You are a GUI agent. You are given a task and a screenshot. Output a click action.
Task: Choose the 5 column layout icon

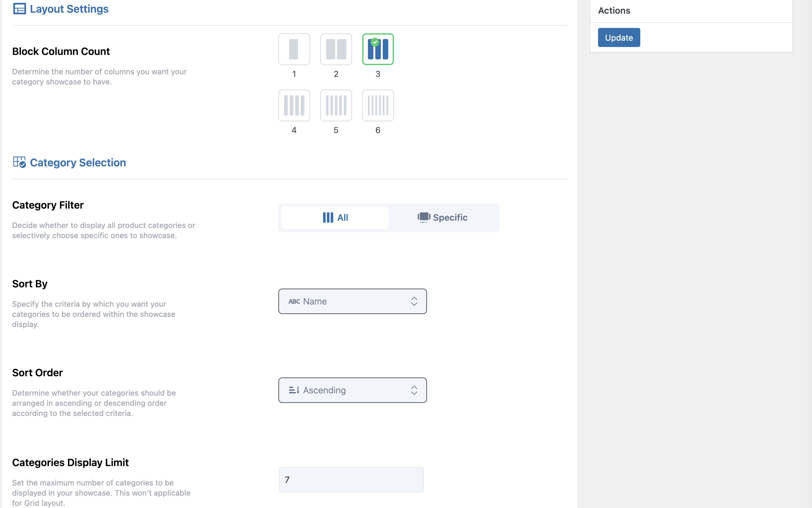[336, 105]
